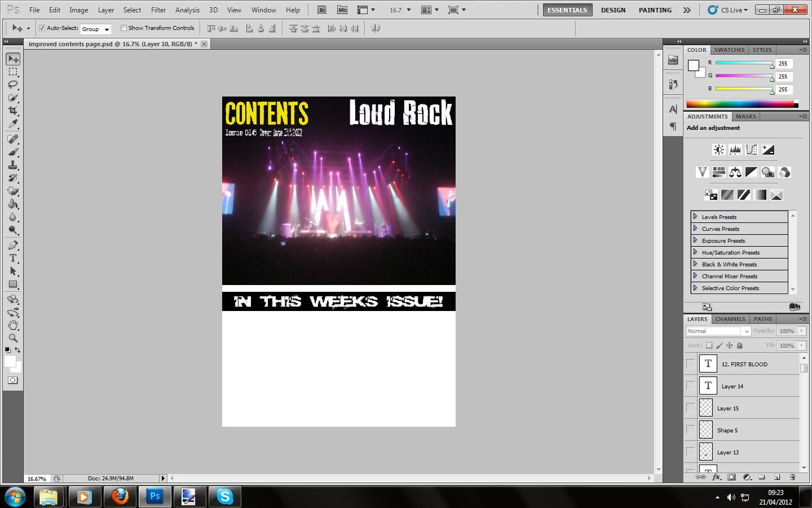
Task: Select the History Brush tool
Action: coord(13,178)
